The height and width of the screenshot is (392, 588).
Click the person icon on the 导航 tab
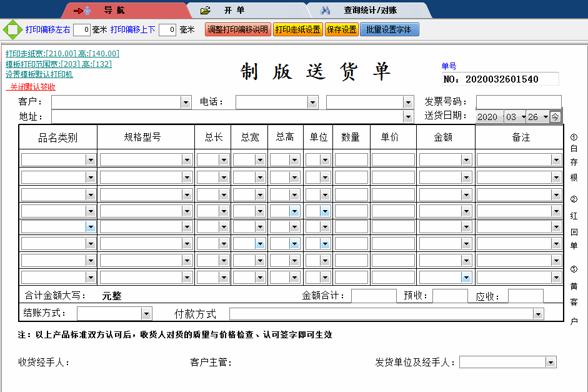[87, 9]
